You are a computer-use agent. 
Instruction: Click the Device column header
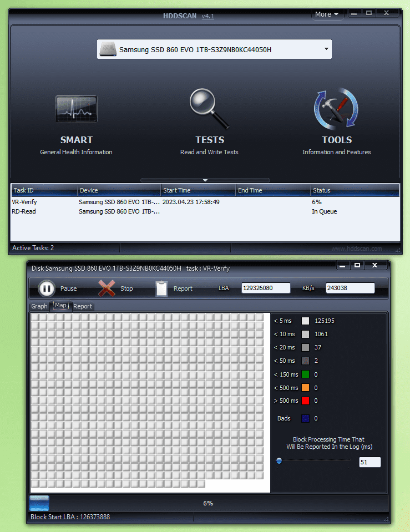click(x=119, y=190)
